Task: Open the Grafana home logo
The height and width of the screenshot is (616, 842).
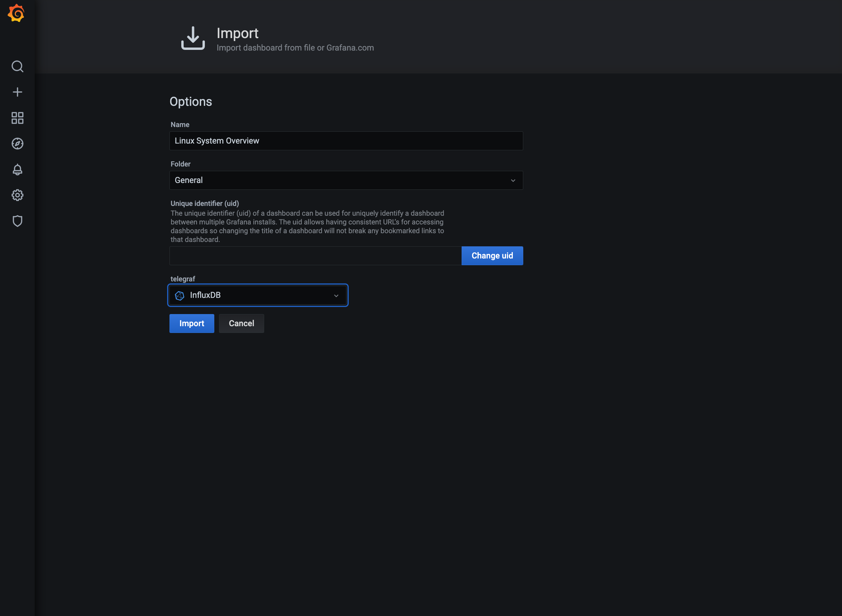Action: (x=16, y=13)
